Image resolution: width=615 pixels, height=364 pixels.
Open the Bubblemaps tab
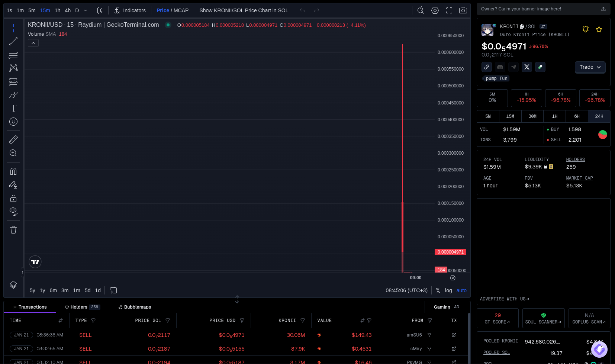[135, 307]
